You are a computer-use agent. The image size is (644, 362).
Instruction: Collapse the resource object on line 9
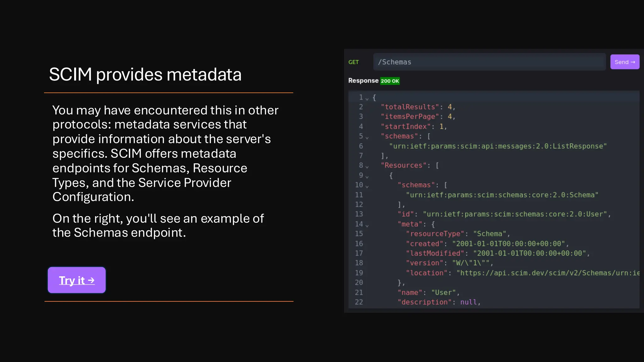pos(367,176)
